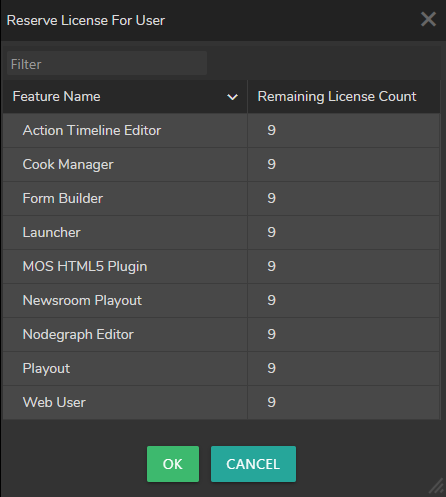Select the Cook Manager feature
The image size is (446, 497).
click(222, 164)
